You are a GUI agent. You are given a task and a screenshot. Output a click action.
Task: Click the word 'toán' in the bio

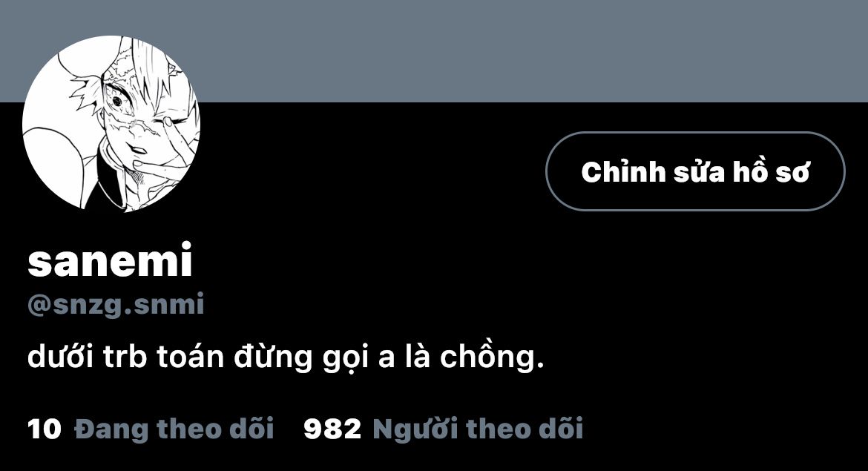[190, 357]
